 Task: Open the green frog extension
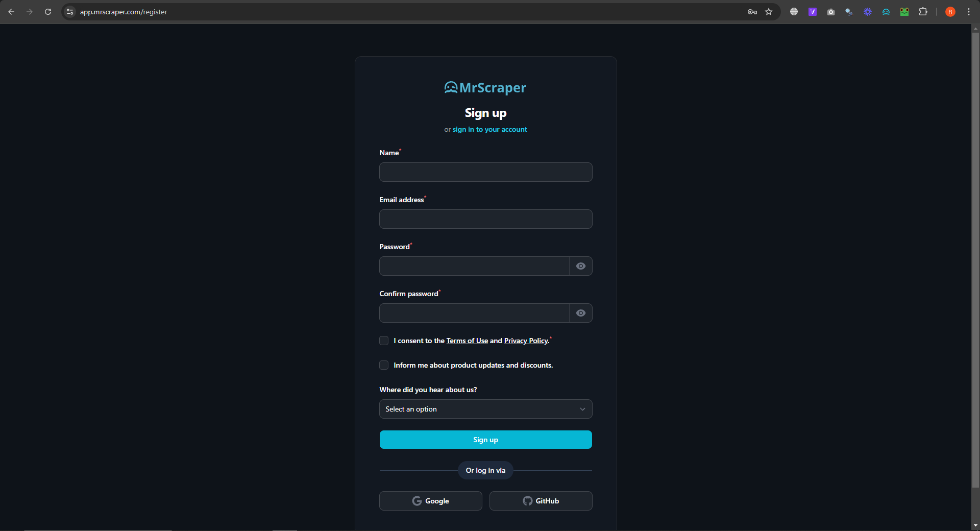[x=904, y=12]
